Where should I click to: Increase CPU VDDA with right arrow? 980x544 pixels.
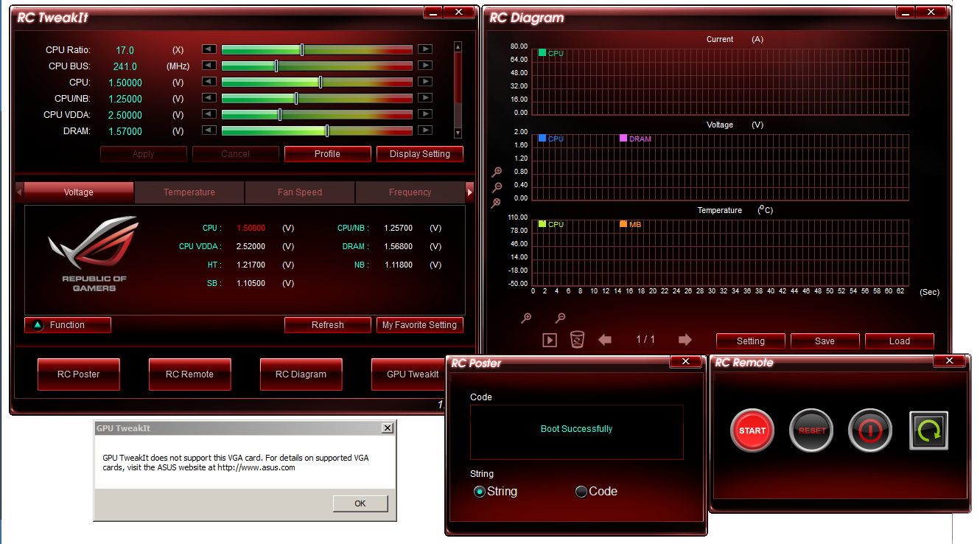pyautogui.click(x=425, y=114)
